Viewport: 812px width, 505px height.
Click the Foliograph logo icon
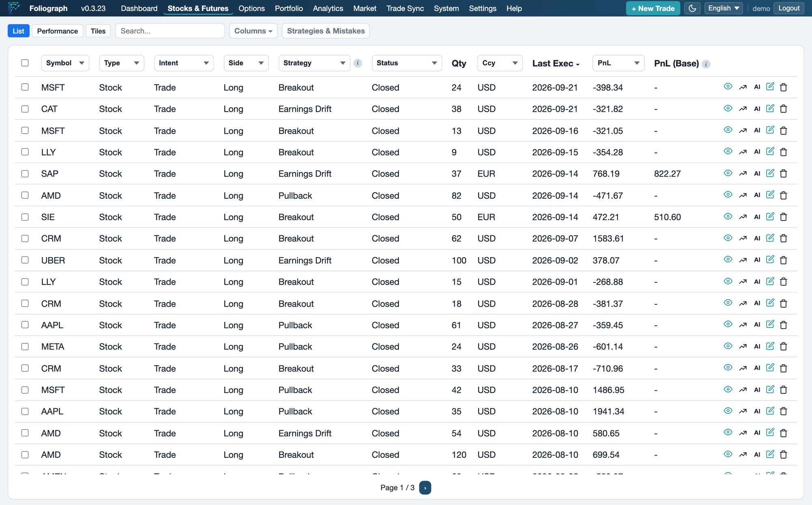pyautogui.click(x=14, y=8)
